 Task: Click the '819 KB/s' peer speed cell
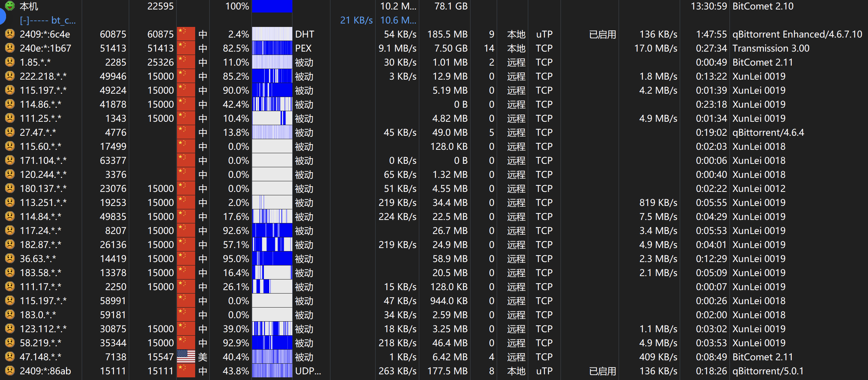[658, 203]
